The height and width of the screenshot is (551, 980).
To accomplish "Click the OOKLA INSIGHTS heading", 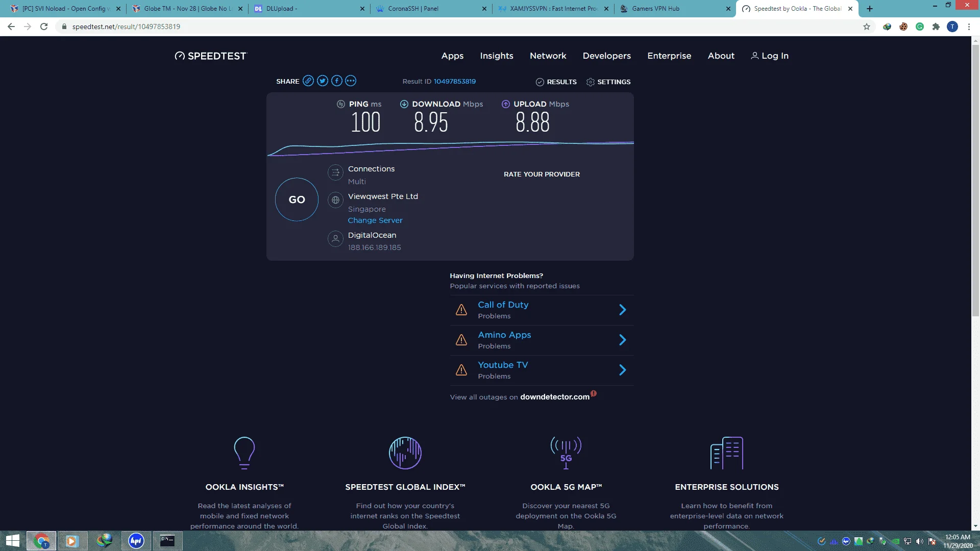I will 244,487.
